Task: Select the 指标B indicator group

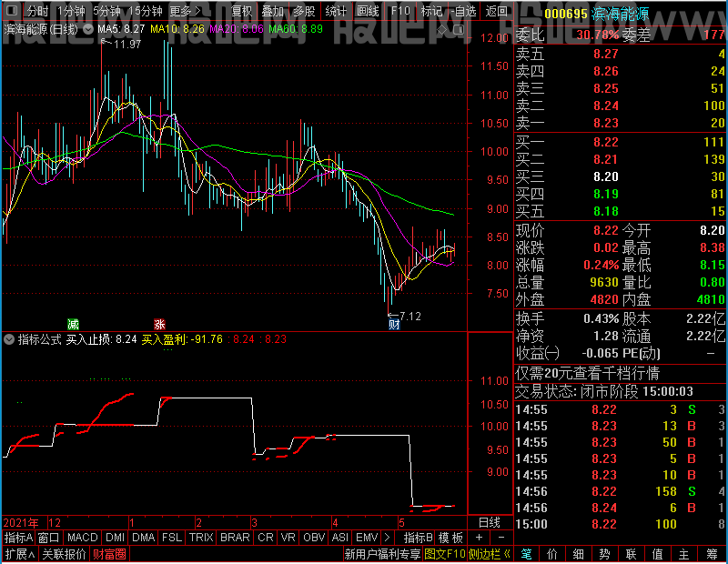Action: coord(419,538)
